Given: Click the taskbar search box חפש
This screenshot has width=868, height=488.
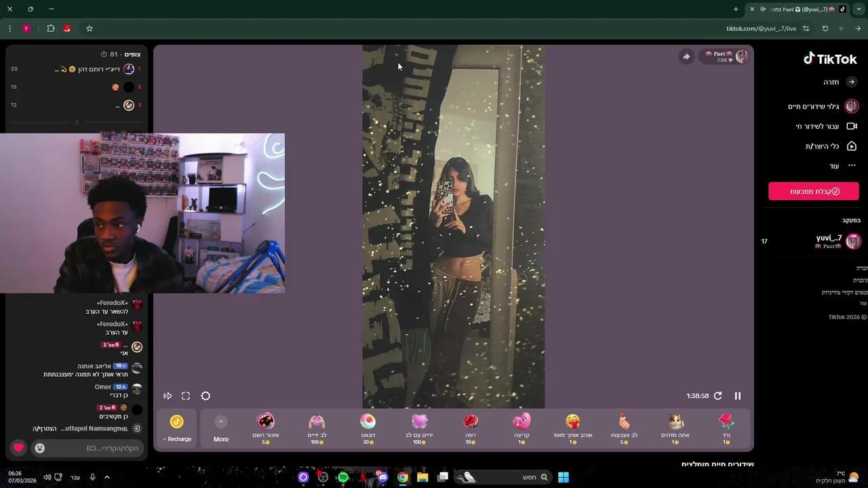Looking at the screenshot, I should point(503,477).
